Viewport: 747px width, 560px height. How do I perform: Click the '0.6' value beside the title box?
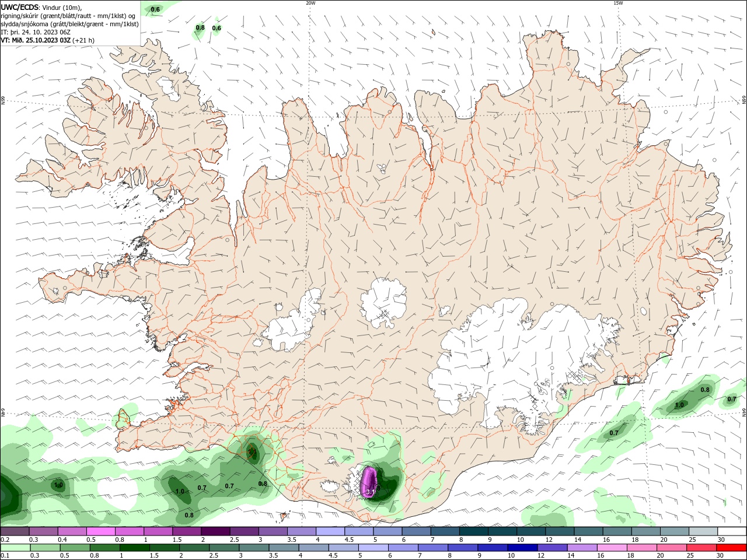click(155, 9)
